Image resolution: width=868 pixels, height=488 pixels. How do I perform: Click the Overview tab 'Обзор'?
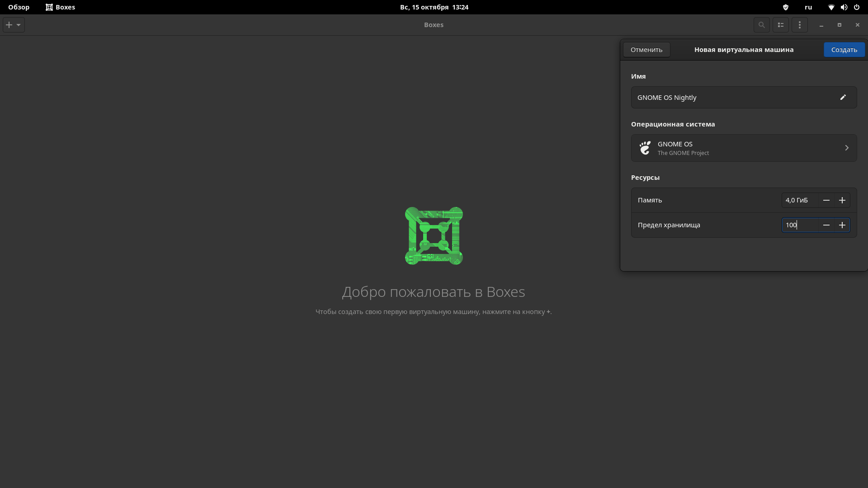[x=19, y=7]
